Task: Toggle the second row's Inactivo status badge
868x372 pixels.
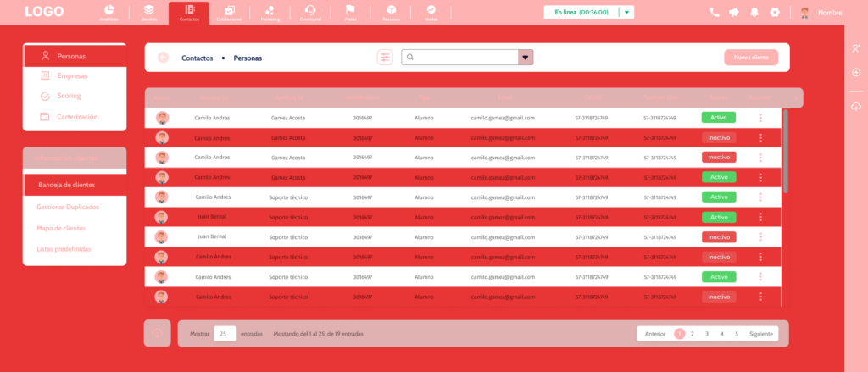Action: click(x=718, y=137)
